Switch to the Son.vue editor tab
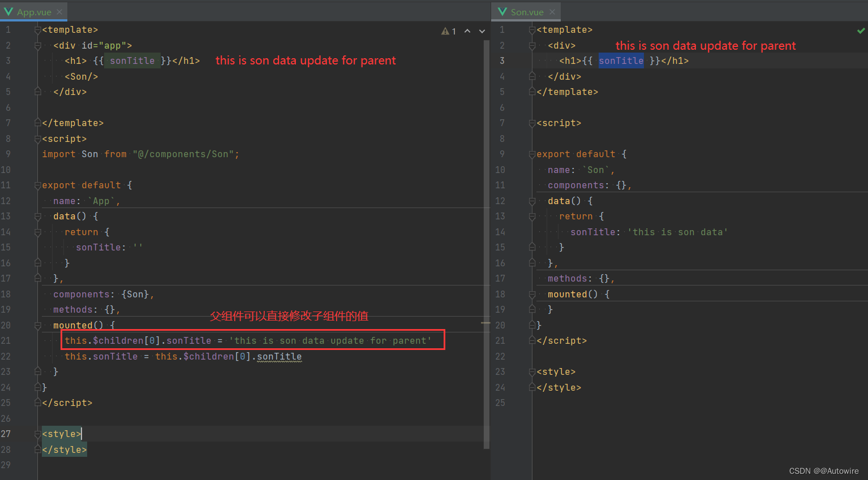 [527, 12]
